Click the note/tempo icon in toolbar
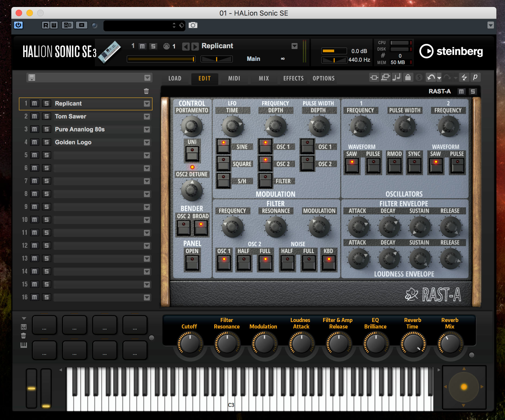The width and height of the screenshot is (505, 420). tap(397, 78)
